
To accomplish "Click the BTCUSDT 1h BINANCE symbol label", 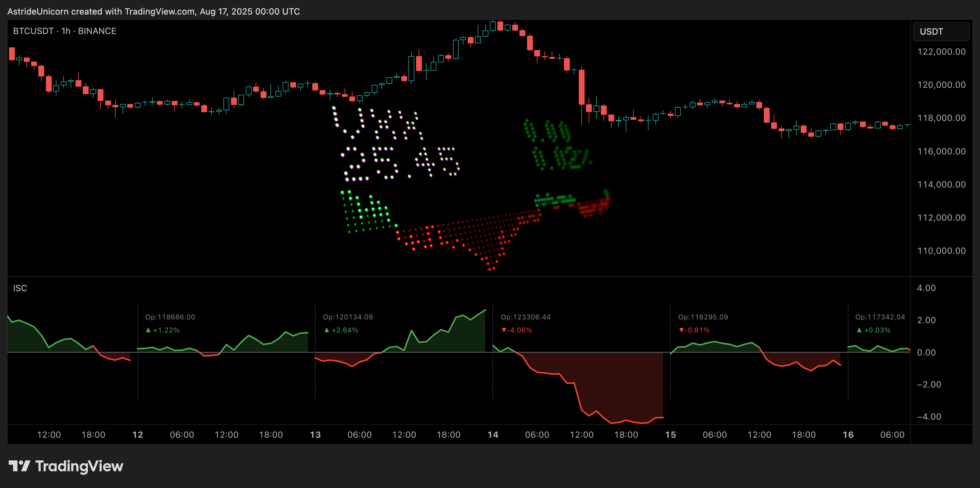I will pyautogui.click(x=65, y=31).
